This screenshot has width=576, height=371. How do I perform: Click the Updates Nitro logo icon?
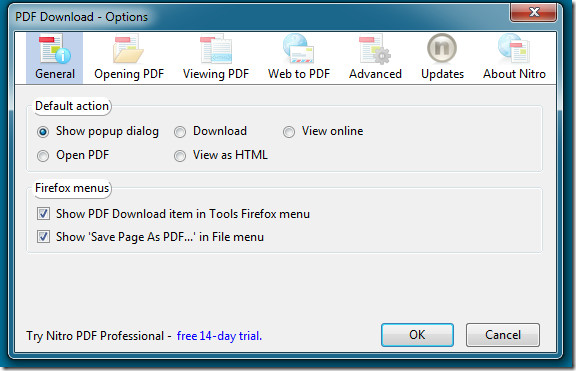click(x=442, y=48)
